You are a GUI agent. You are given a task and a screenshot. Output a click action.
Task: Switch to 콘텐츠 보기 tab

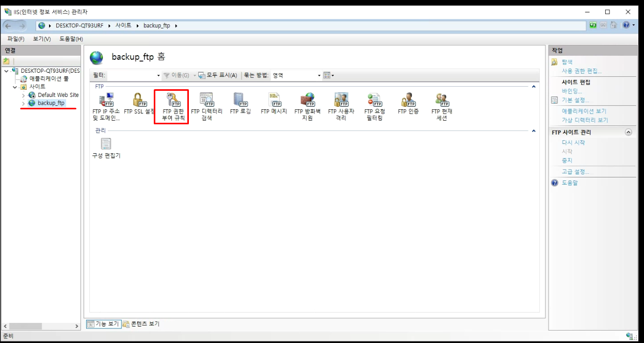click(141, 324)
